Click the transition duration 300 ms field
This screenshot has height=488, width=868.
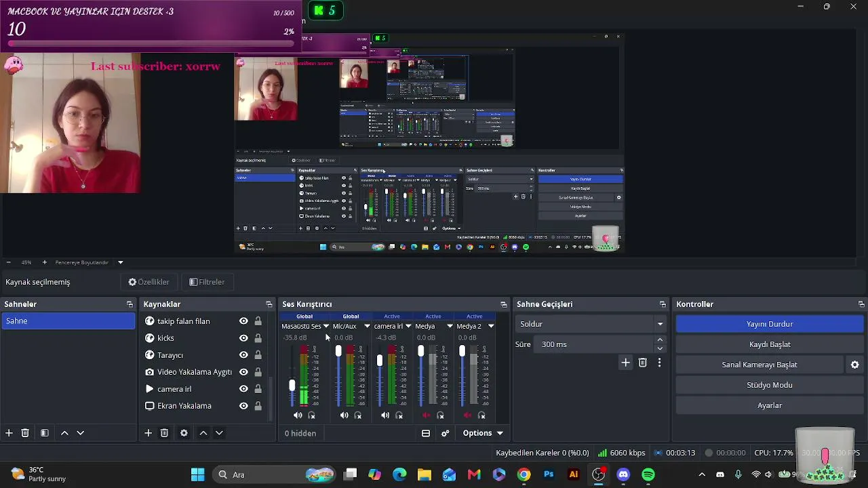coord(593,344)
